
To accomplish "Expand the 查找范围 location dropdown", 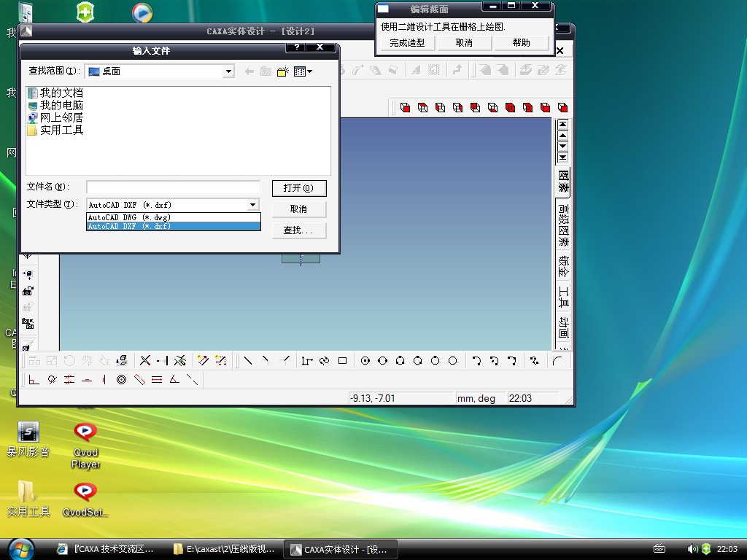I will pos(228,71).
